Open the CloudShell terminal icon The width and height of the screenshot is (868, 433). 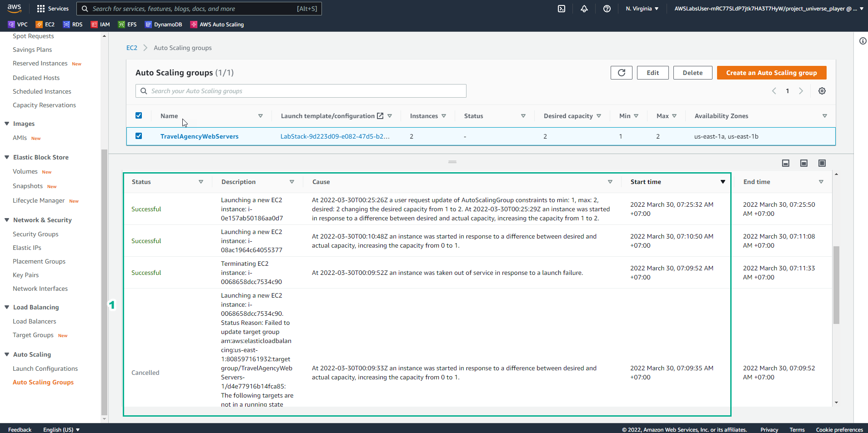click(x=562, y=9)
